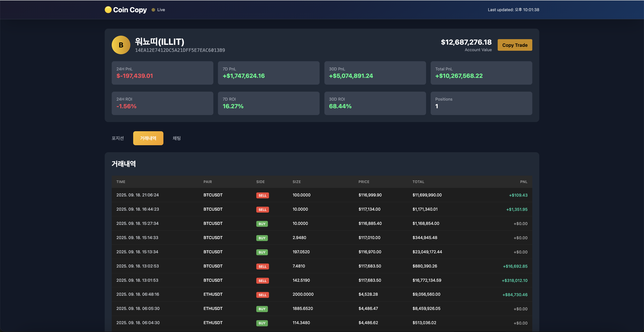The height and width of the screenshot is (332, 644).
Task: Switch to the 포지션 tab
Action: point(117,138)
